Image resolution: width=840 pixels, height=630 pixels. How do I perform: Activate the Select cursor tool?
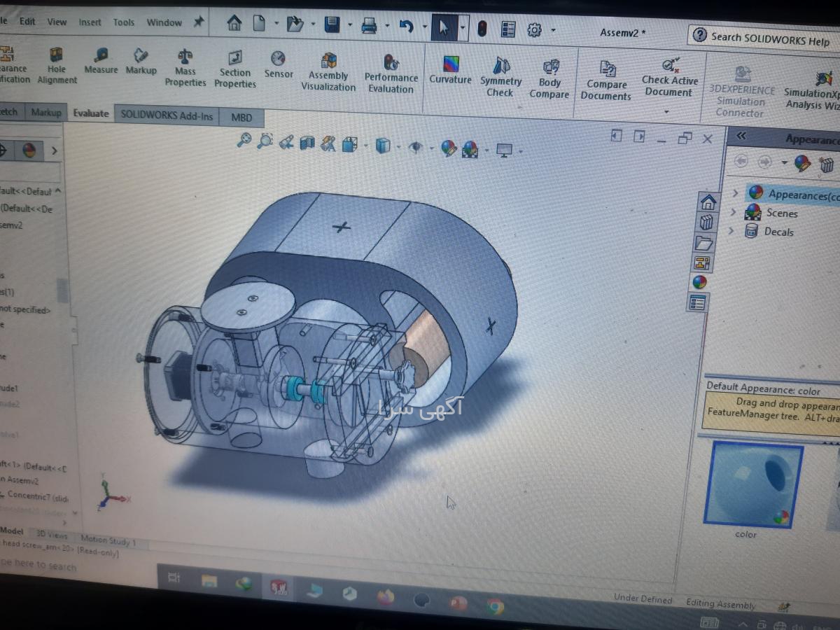tap(444, 27)
